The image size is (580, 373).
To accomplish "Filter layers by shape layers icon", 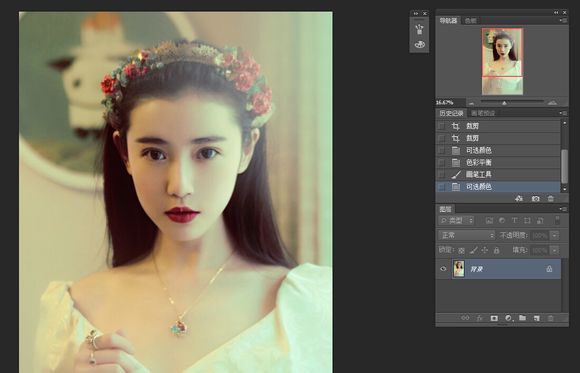I will click(x=527, y=221).
